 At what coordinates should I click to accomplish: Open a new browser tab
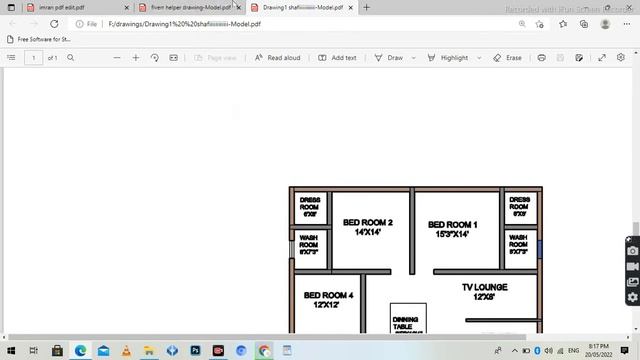pos(367,7)
